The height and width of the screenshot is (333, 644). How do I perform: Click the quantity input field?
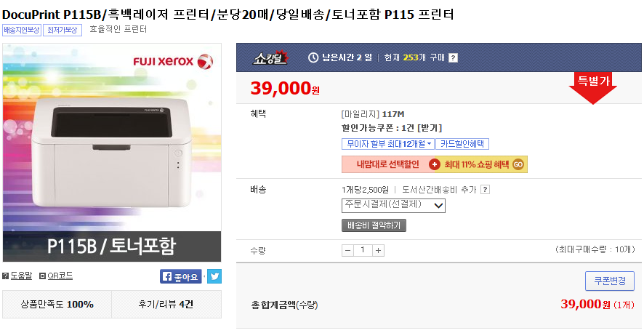tap(363, 250)
